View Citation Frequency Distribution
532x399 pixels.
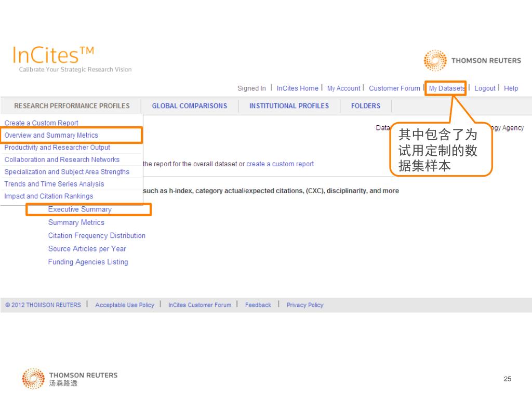pos(97,235)
